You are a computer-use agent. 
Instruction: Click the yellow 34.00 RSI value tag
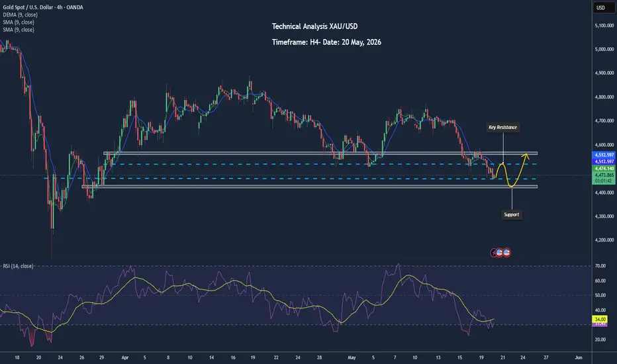[600, 319]
